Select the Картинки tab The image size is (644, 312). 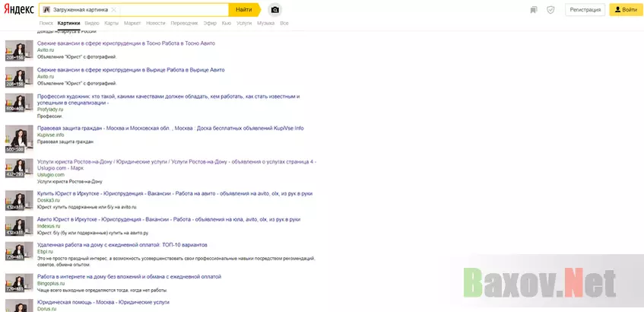(x=69, y=24)
